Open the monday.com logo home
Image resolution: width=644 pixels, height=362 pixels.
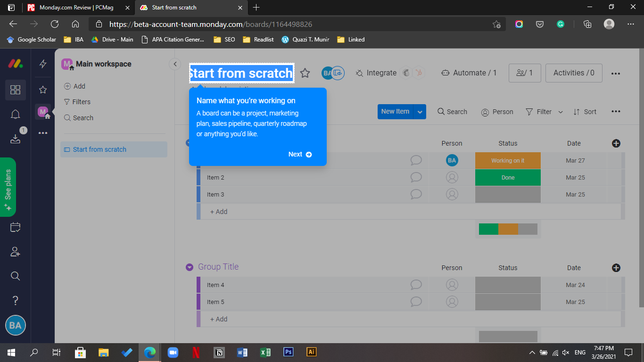tap(15, 64)
